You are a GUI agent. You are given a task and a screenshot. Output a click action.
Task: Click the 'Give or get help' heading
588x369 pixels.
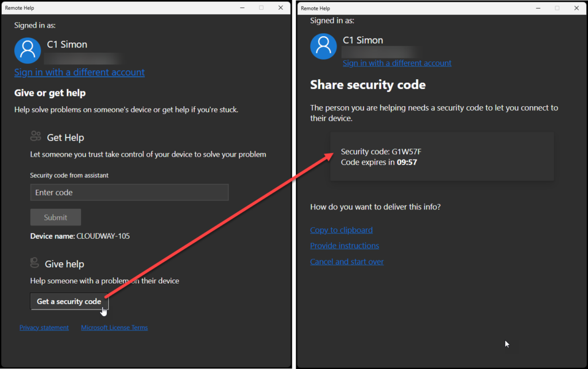tap(50, 93)
